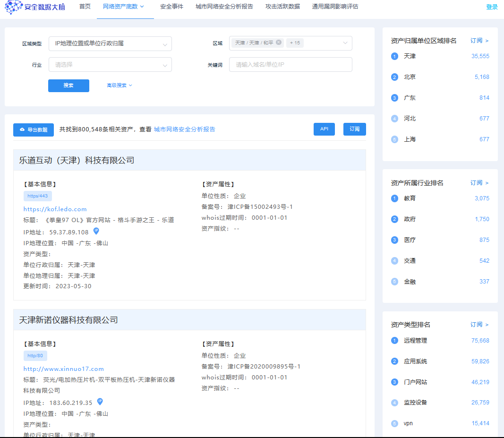Viewport: 504px width, 438px height.
Task: Open the 区域类型 dropdown
Action: [x=110, y=43]
